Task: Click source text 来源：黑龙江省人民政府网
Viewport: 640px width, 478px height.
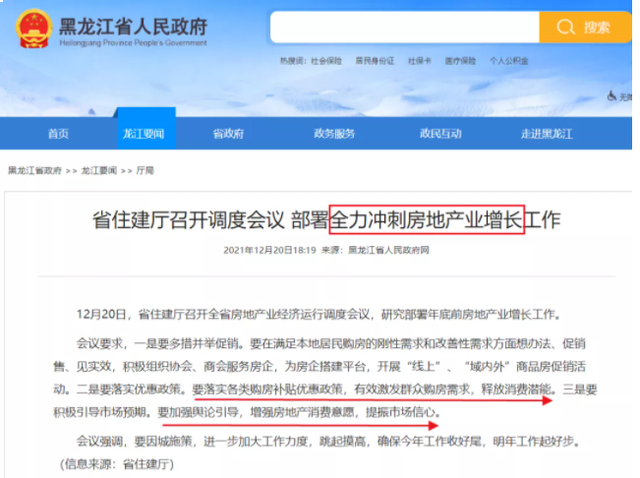Action: [x=375, y=250]
